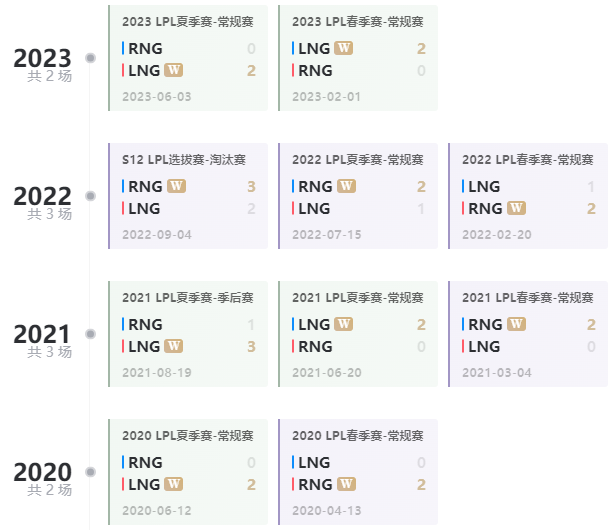The width and height of the screenshot is (613, 530).
Task: Click RNG team name in 2021-06-20 match
Action: pos(315,347)
